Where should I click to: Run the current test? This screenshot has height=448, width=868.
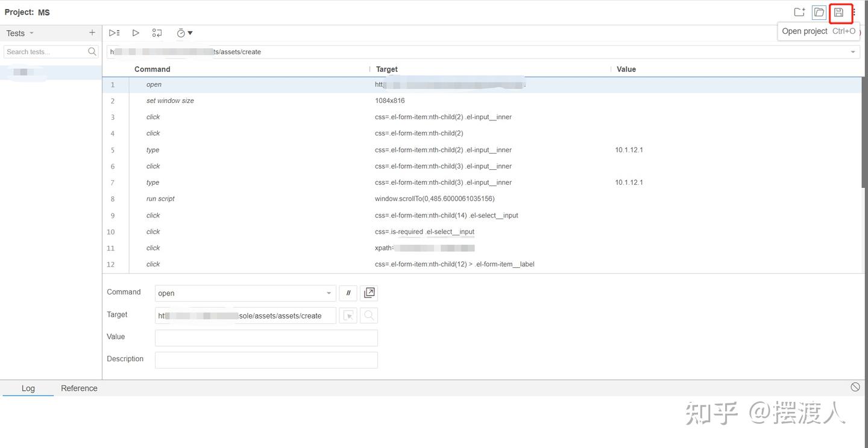click(136, 33)
